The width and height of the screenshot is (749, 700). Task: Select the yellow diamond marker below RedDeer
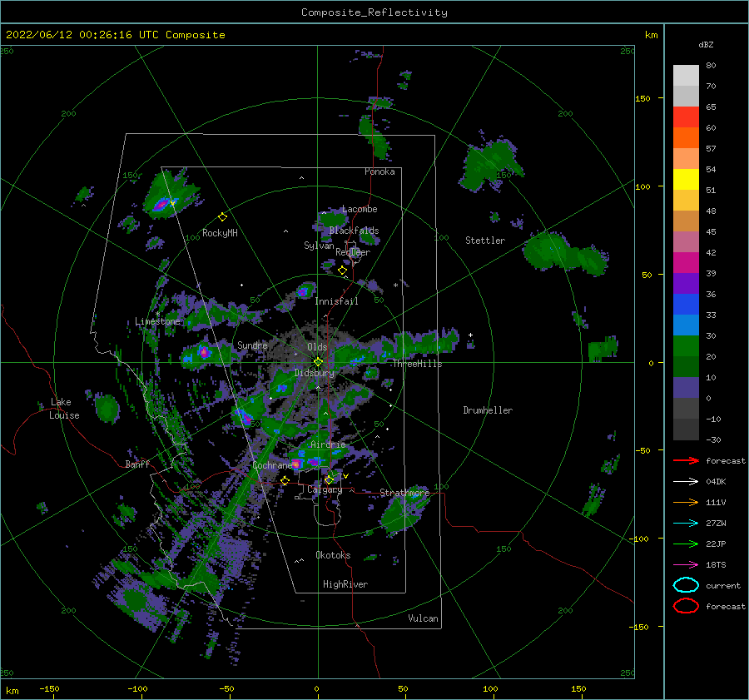coord(342,271)
